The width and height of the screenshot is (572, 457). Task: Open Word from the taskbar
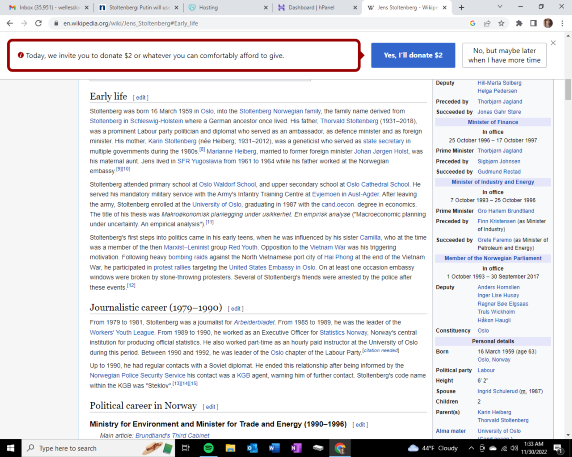(x=274, y=448)
